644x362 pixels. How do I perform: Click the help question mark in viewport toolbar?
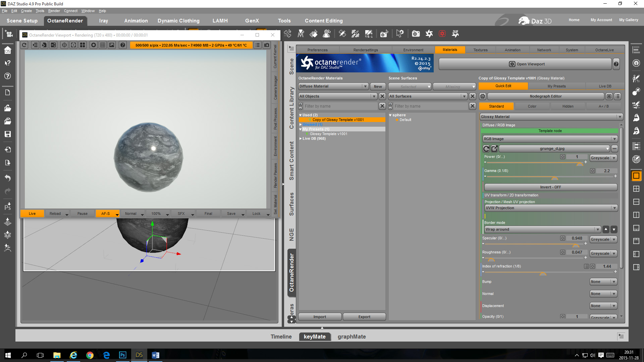[123, 45]
